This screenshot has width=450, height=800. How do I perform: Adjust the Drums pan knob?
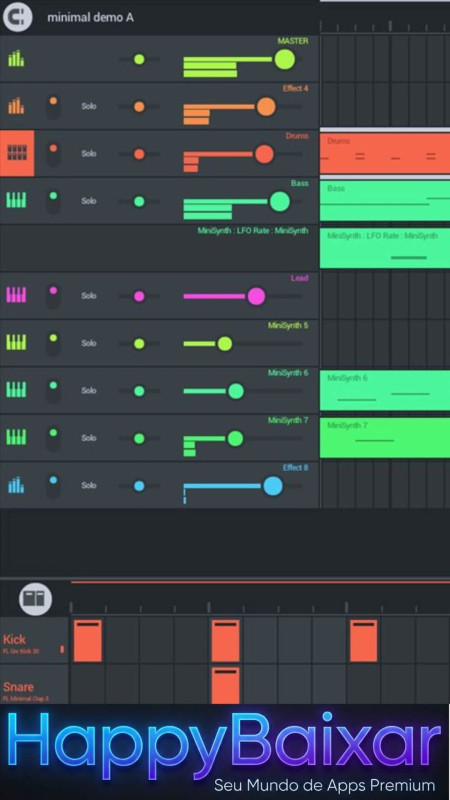[x=139, y=154]
